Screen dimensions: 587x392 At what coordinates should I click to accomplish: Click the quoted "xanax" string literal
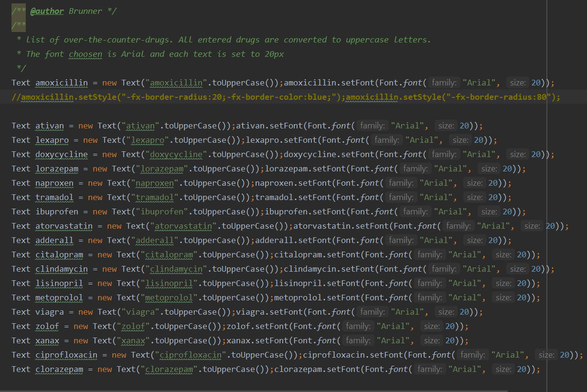(x=133, y=340)
